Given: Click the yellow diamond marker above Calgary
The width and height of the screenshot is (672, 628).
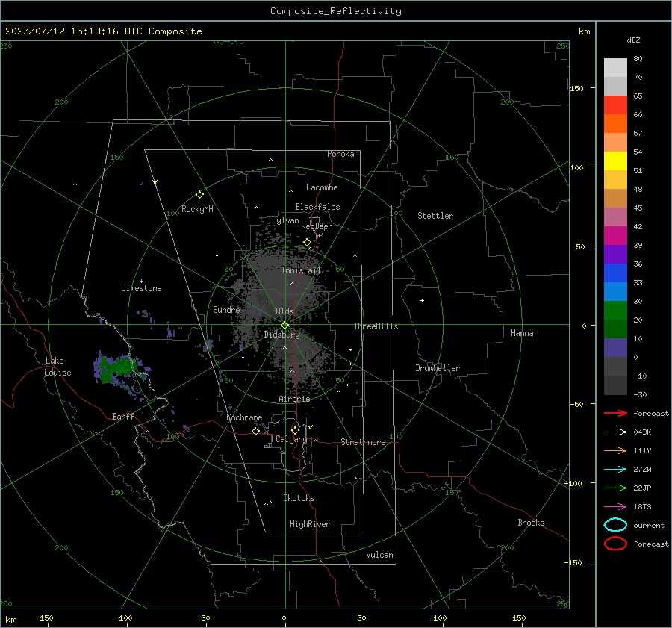Looking at the screenshot, I should [x=295, y=430].
